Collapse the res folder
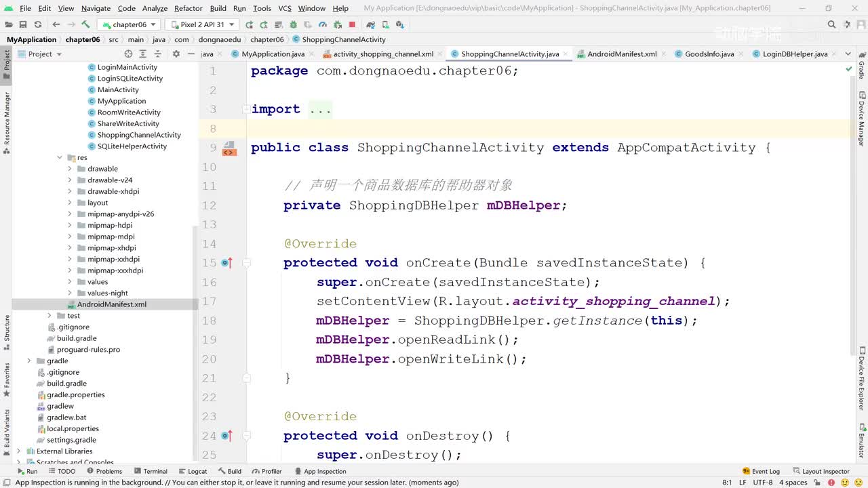This screenshot has height=488, width=868. pos(60,157)
